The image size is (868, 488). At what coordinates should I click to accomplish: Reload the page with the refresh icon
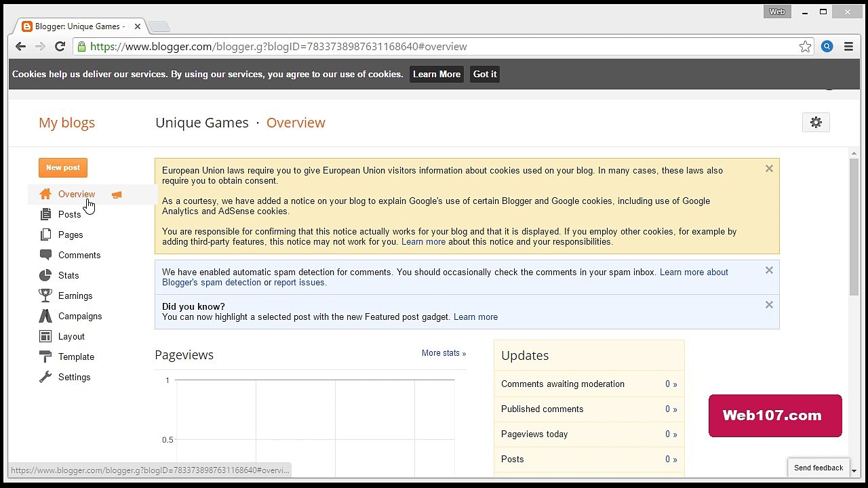60,47
